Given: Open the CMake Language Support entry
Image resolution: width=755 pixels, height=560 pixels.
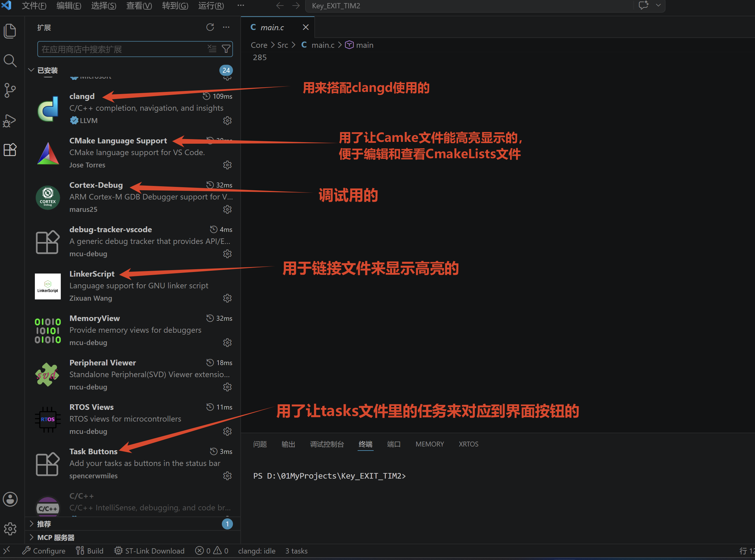Looking at the screenshot, I should point(133,153).
